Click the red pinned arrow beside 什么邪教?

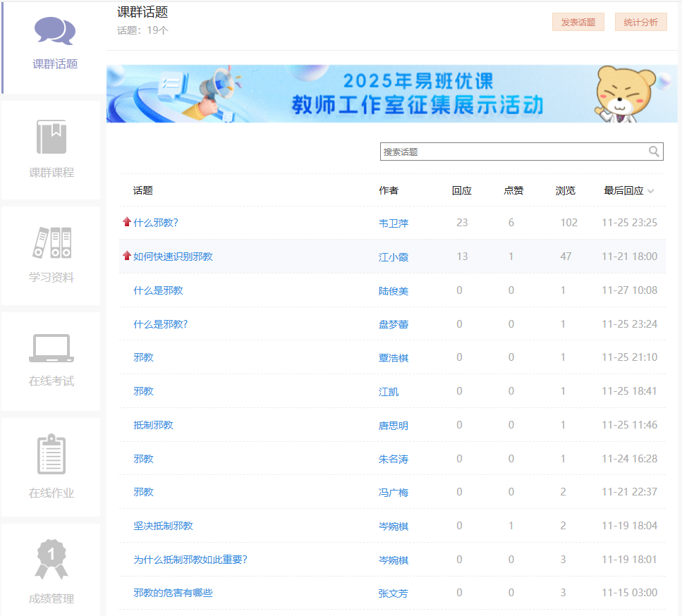(127, 222)
